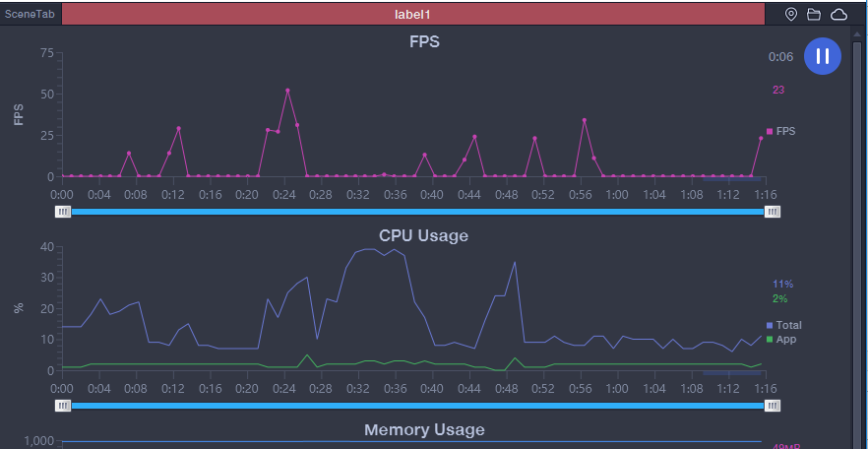Click the FPS chart left range handle
The width and height of the screenshot is (868, 449).
pyautogui.click(x=64, y=211)
